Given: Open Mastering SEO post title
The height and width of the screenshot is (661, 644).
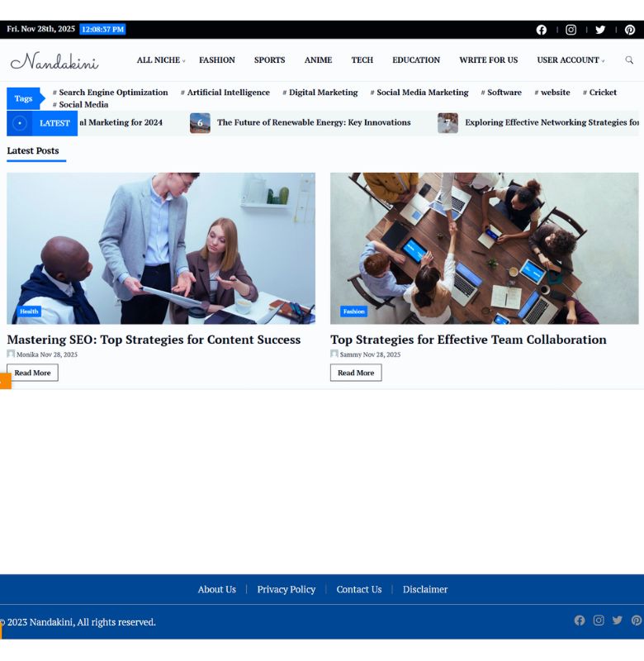Looking at the screenshot, I should click(154, 340).
